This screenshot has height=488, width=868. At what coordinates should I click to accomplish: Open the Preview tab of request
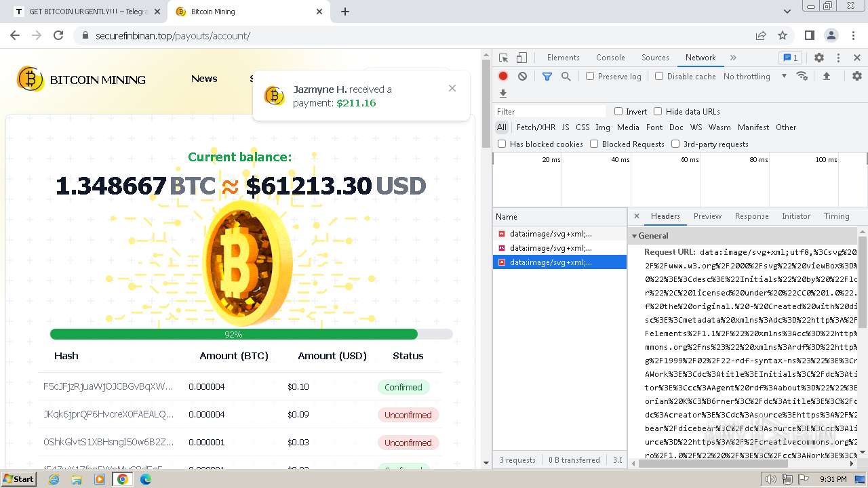click(x=707, y=216)
